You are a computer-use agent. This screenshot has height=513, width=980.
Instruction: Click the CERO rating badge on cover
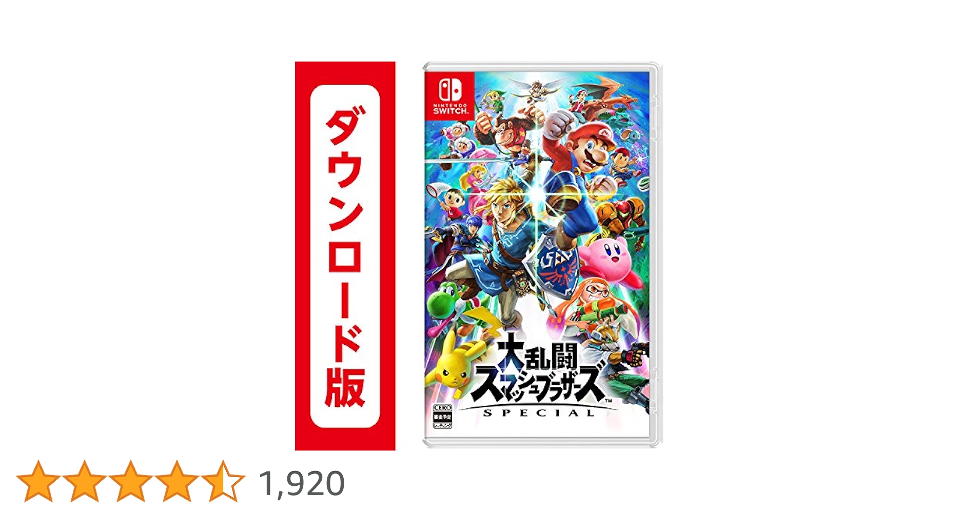(x=442, y=416)
